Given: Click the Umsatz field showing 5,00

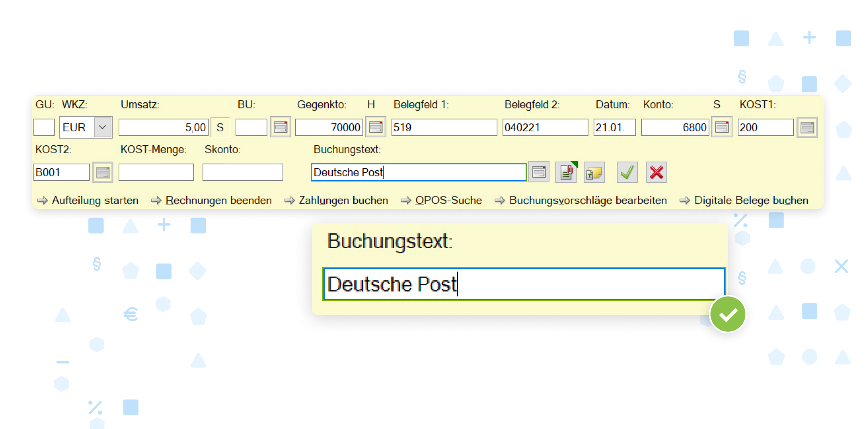Looking at the screenshot, I should pyautogui.click(x=164, y=127).
